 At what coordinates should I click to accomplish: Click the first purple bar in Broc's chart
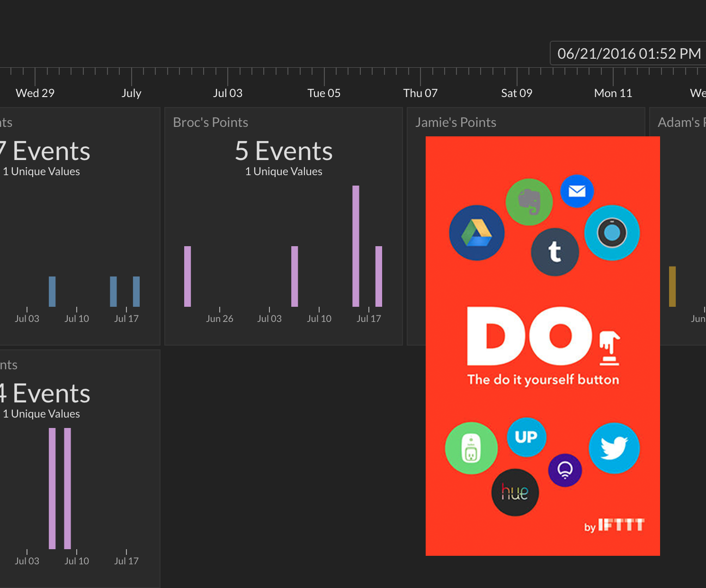pos(188,276)
